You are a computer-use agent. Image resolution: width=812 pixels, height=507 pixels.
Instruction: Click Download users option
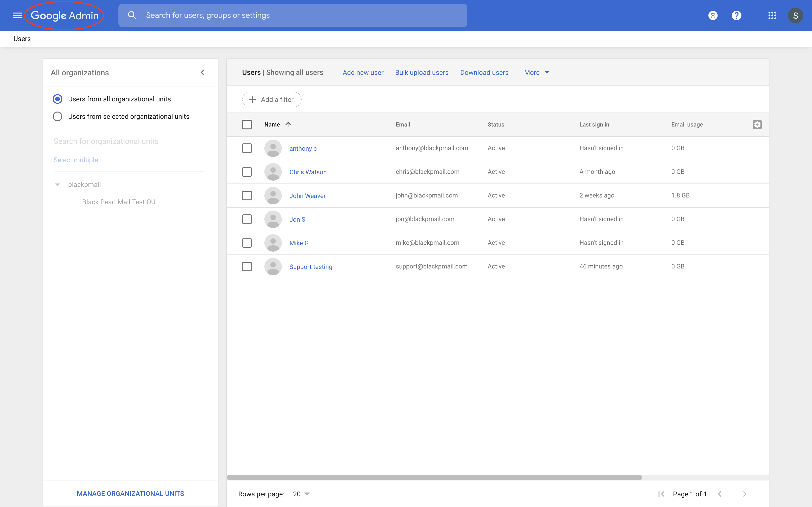point(484,72)
